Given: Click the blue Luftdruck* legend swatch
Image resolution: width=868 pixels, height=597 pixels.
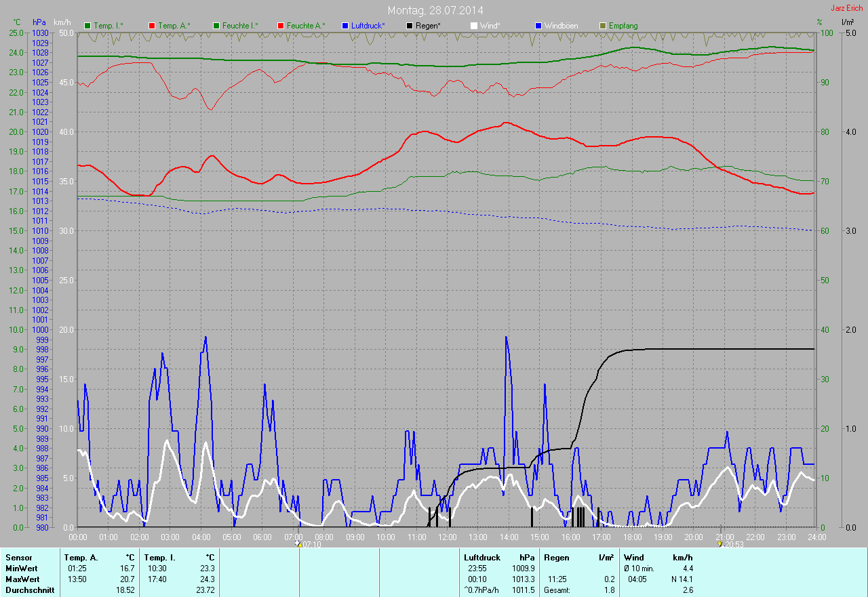Looking at the screenshot, I should (x=345, y=26).
